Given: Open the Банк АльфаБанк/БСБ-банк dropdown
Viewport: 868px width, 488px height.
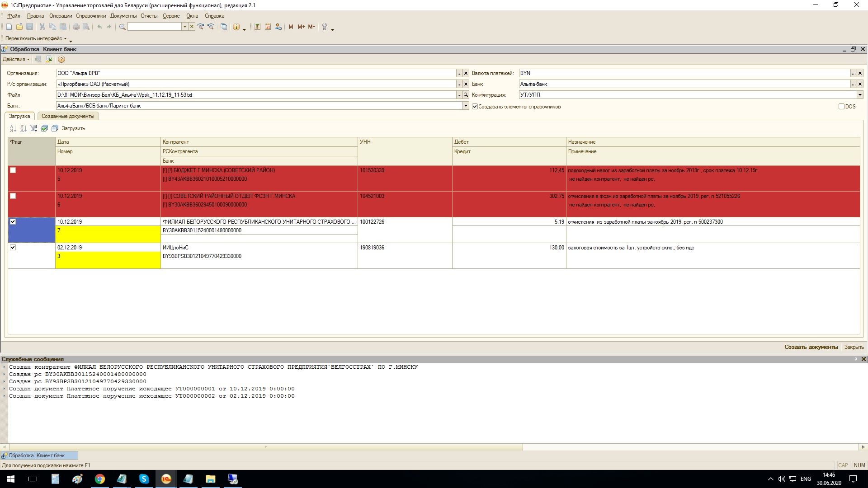Looking at the screenshot, I should click(x=466, y=106).
